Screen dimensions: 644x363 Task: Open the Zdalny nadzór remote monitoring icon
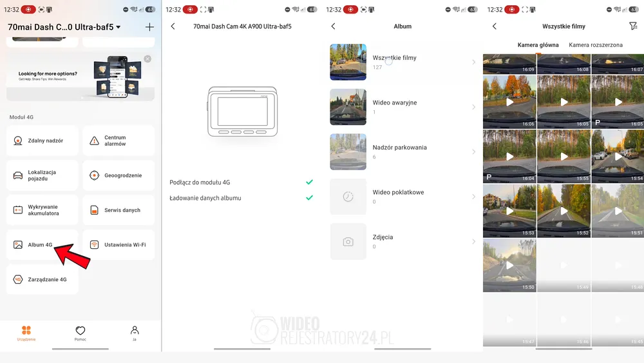17,141
